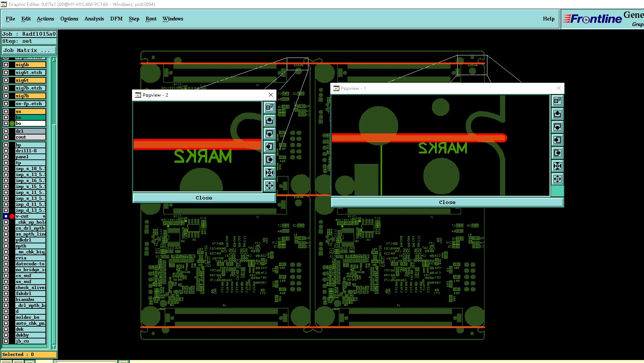Select the jb_cu layer name
This screenshot has width=644, height=363.
point(30,341)
